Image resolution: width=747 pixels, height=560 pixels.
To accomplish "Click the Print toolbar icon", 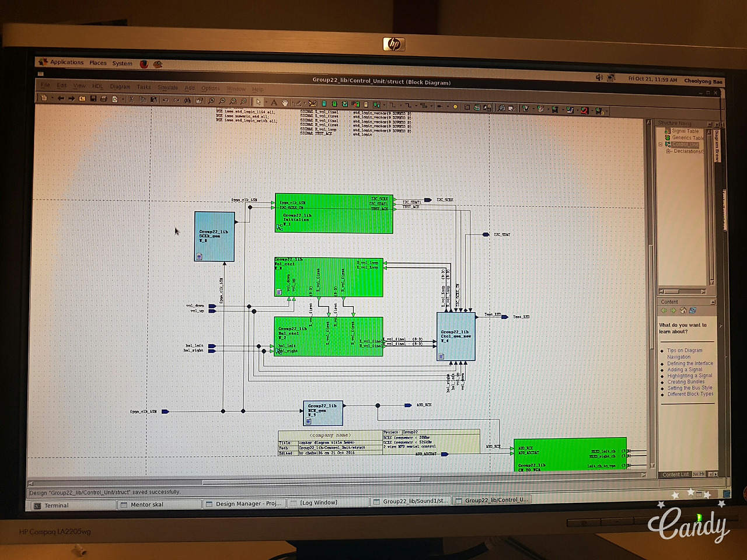I will point(104,99).
